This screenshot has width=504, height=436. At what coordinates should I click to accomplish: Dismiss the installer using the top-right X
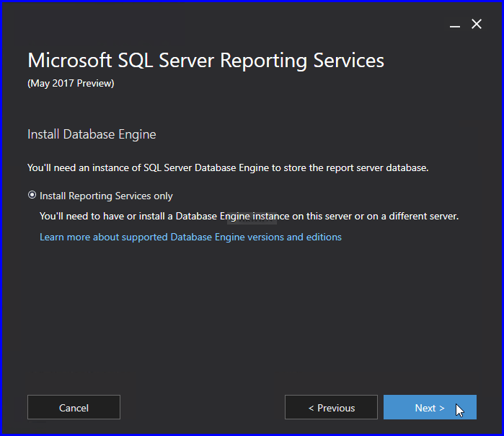click(x=477, y=25)
